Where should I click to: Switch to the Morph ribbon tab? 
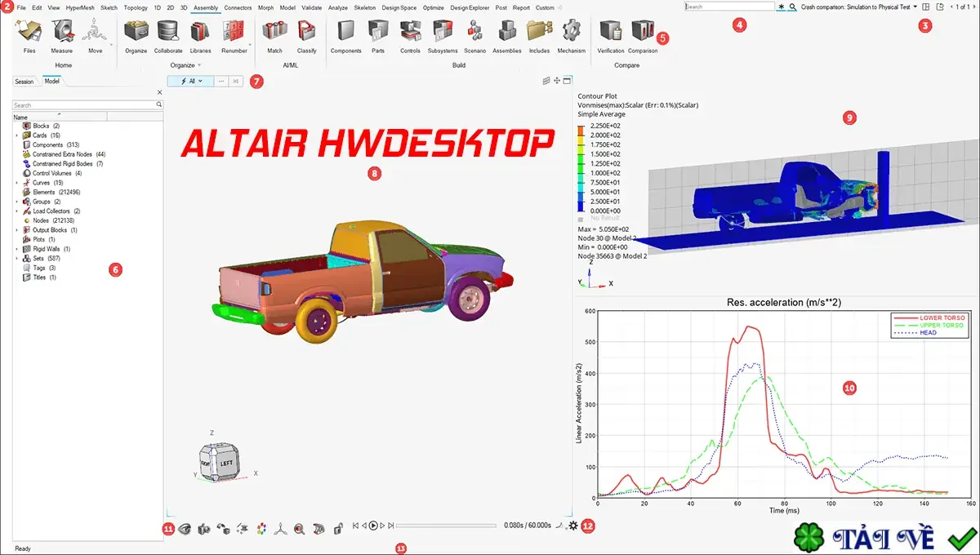pos(266,7)
